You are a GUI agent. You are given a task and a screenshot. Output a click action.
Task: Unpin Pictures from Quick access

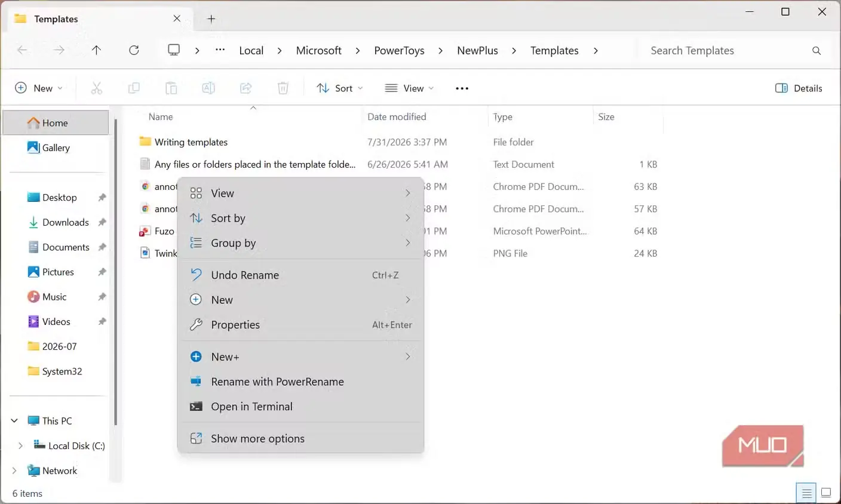(x=102, y=272)
